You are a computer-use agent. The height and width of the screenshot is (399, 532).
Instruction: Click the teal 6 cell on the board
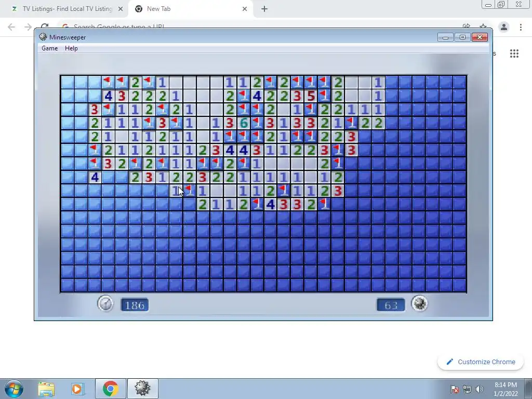click(243, 123)
